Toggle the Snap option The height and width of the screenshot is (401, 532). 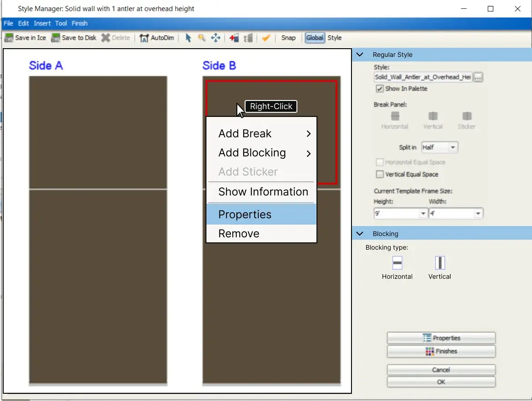[x=288, y=38]
